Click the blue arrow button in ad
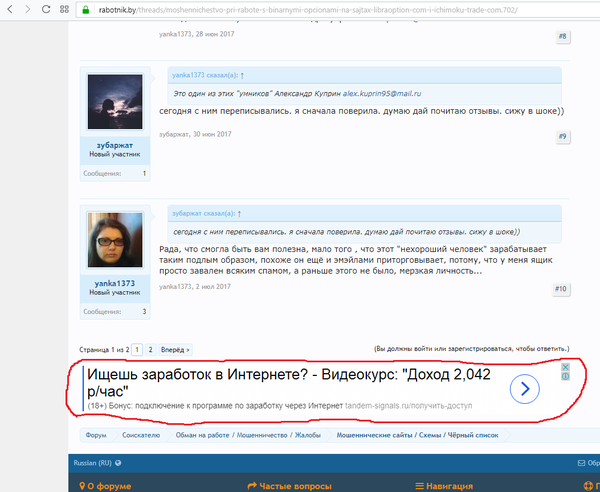Image resolution: width=600 pixels, height=492 pixels. tap(525, 388)
